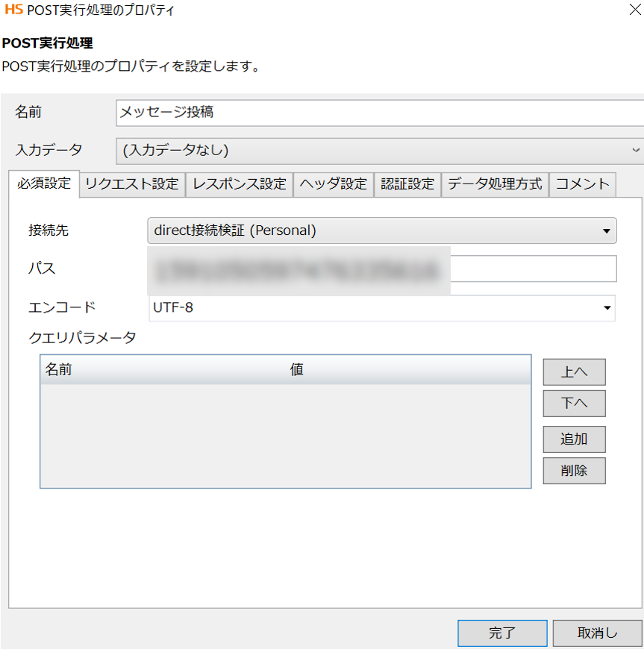Open the ヘッダ設定 tab
The height and width of the screenshot is (649, 644).
(334, 184)
